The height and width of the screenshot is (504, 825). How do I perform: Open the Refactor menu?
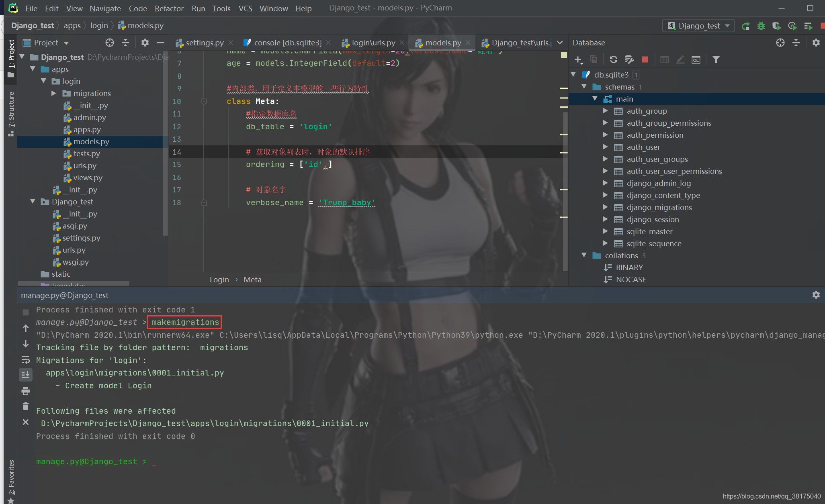pyautogui.click(x=169, y=8)
